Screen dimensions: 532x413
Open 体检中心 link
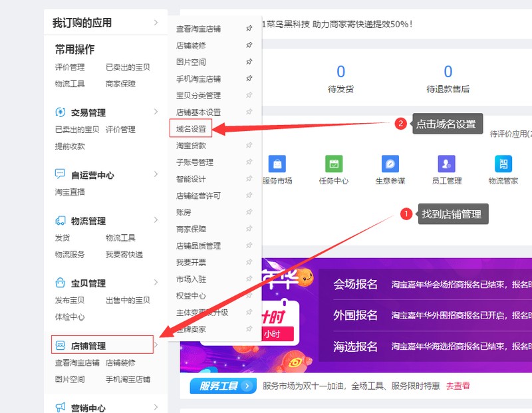coord(70,317)
